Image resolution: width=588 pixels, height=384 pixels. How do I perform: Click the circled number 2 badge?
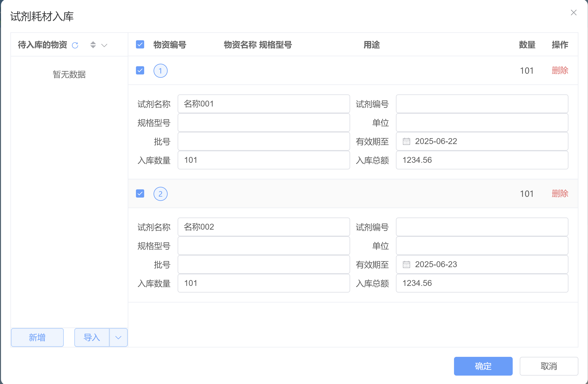point(160,194)
